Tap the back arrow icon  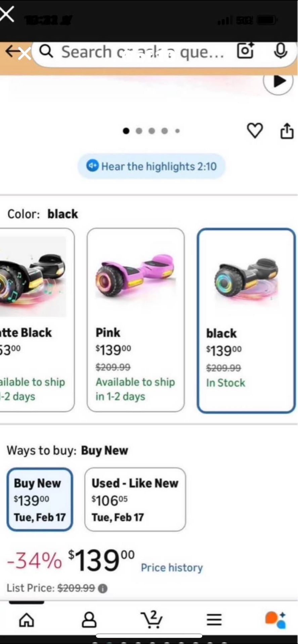[x=13, y=52]
